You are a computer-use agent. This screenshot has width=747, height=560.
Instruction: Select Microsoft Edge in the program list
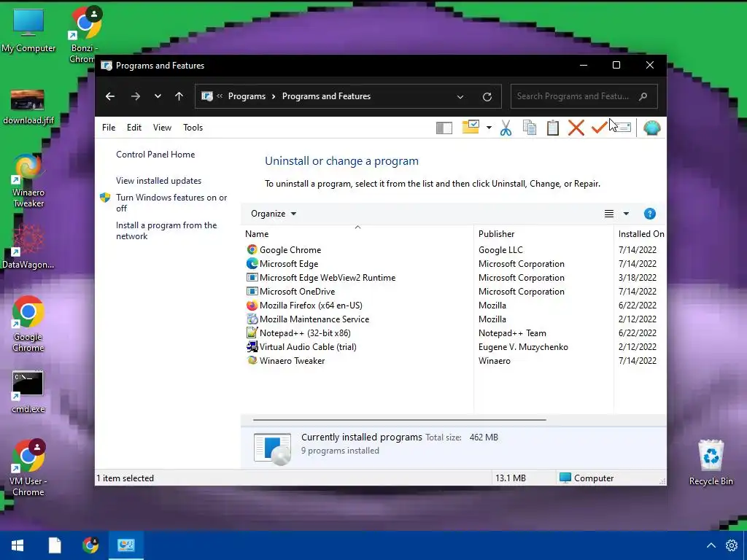coord(289,264)
